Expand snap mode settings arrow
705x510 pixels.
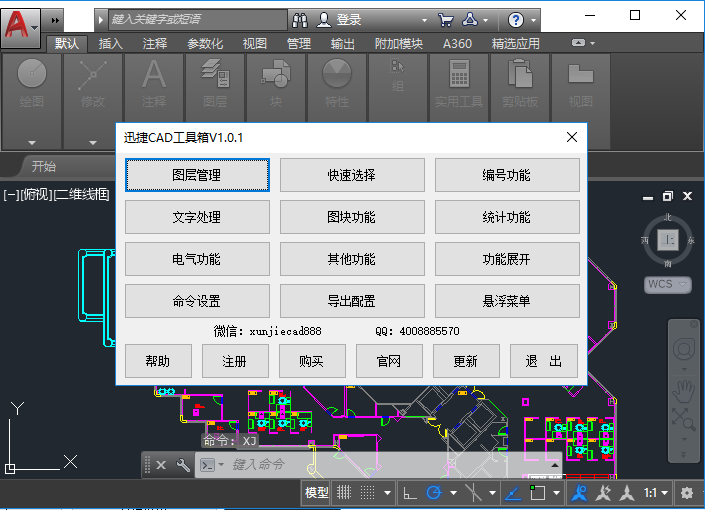point(388,493)
